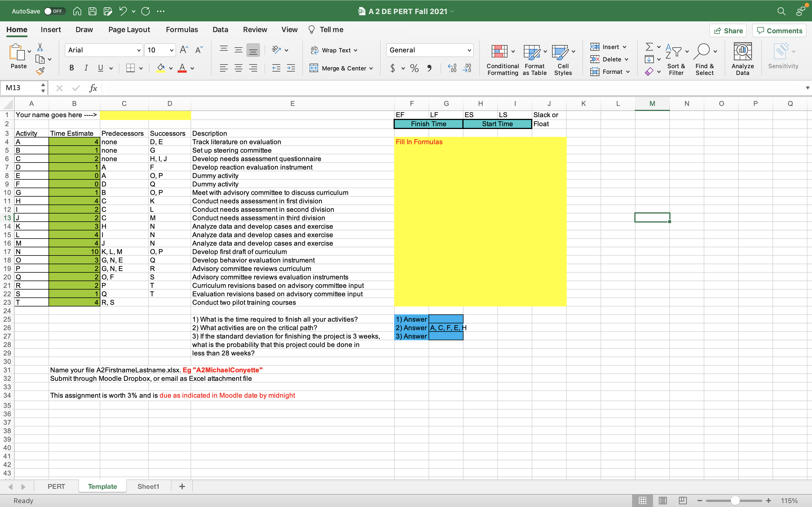Open the font name Arial dropdown

[139, 50]
